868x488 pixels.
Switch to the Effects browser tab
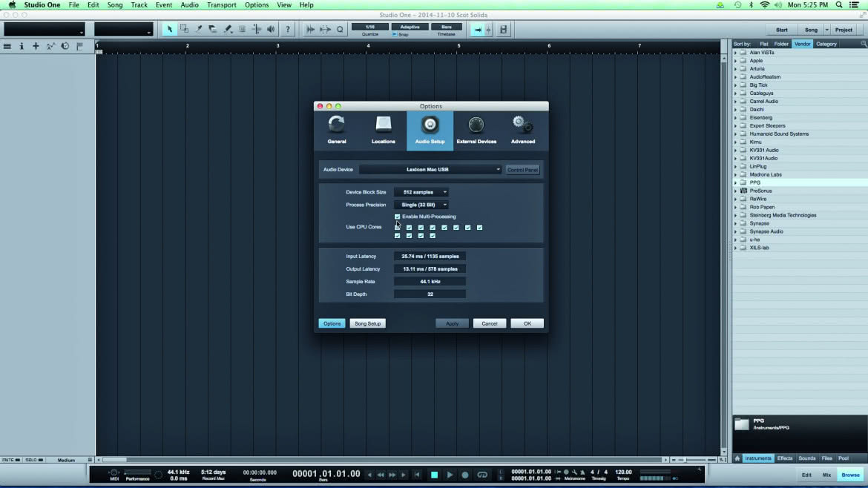[x=785, y=458]
